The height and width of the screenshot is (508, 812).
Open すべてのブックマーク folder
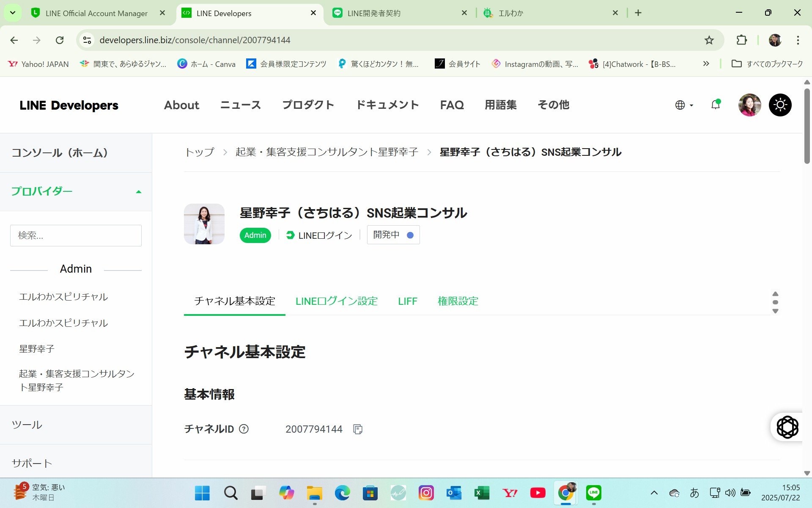[767, 64]
